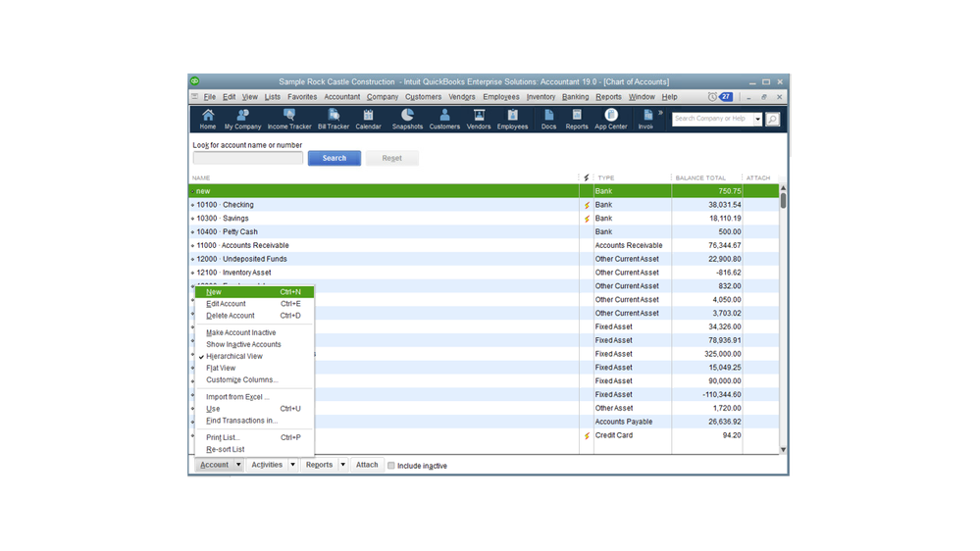Open the Customers center icon
Screen dimensions: 980x551
444,119
